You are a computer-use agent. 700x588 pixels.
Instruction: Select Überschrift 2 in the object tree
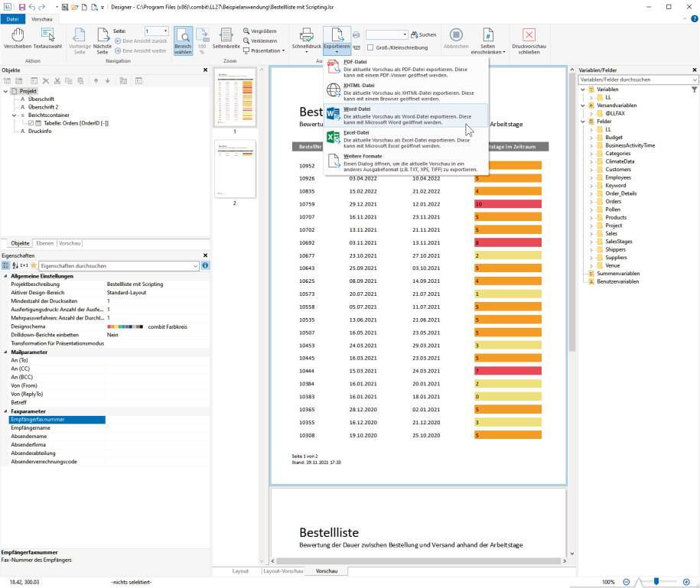(x=43, y=107)
